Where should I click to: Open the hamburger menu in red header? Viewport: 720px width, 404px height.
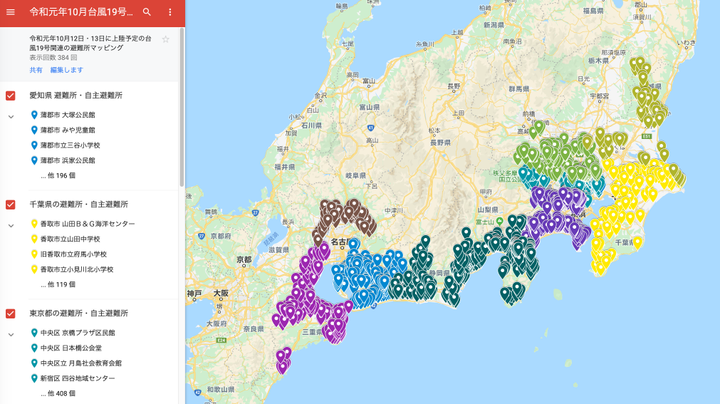11,12
